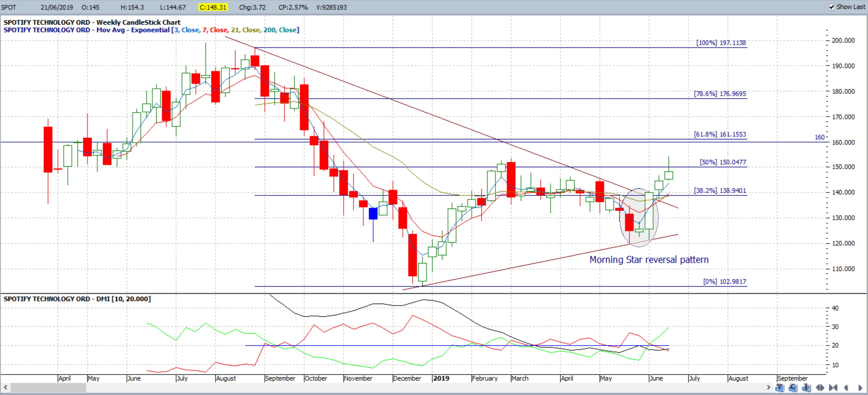Click the highlighted closing price C:148.31
The image size is (868, 395).
click(213, 7)
